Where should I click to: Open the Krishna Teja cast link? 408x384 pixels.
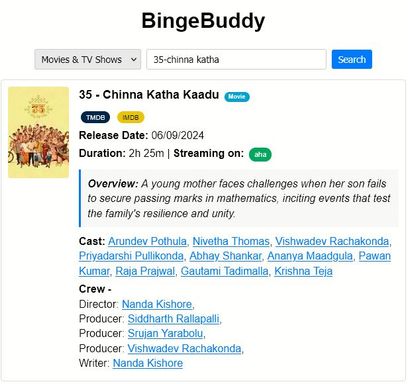(303, 271)
